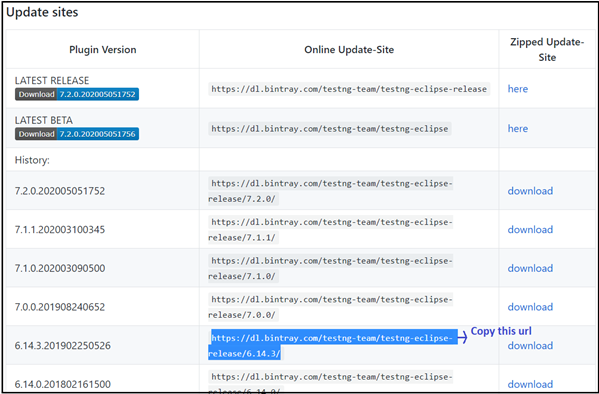Select the testng-eclipse-release URL for latest release
This screenshot has width=599, height=394.
tap(349, 89)
